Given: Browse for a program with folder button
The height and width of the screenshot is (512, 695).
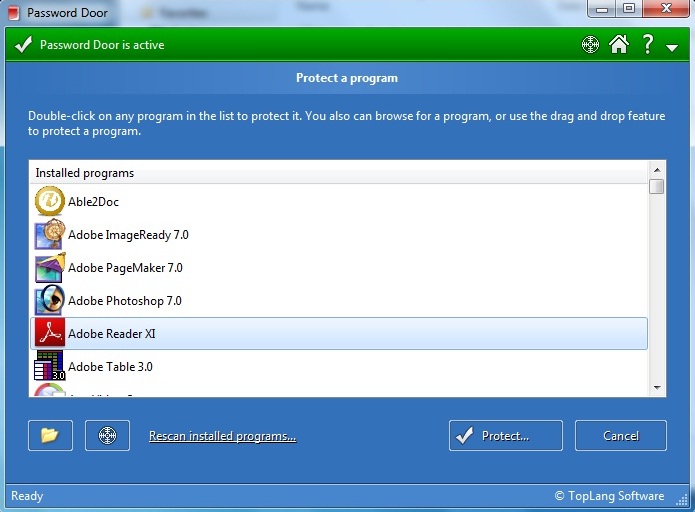Looking at the screenshot, I should [x=50, y=435].
